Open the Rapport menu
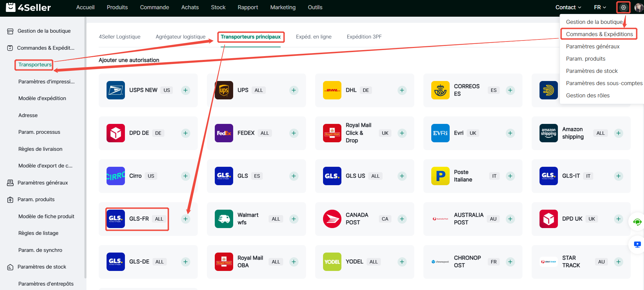This screenshot has height=290, width=644. (248, 7)
